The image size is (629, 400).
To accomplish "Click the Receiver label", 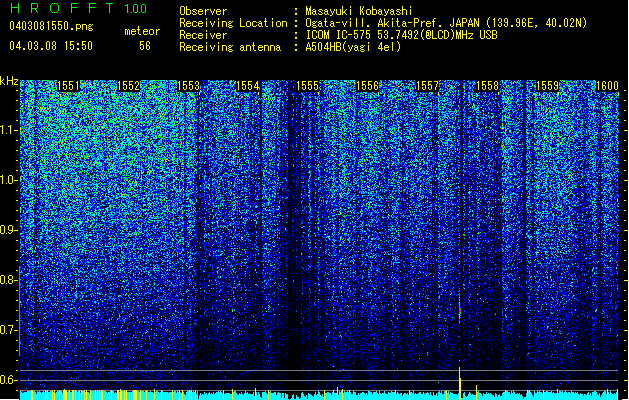I will coord(203,35).
